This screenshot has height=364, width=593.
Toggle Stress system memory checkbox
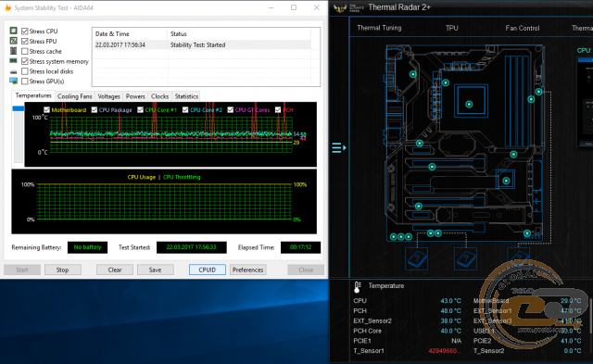click(25, 61)
